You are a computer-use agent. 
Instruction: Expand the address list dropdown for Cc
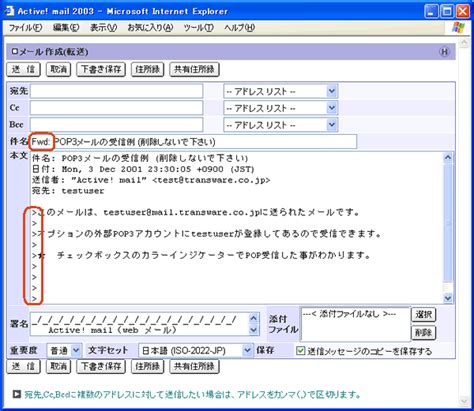[281, 108]
